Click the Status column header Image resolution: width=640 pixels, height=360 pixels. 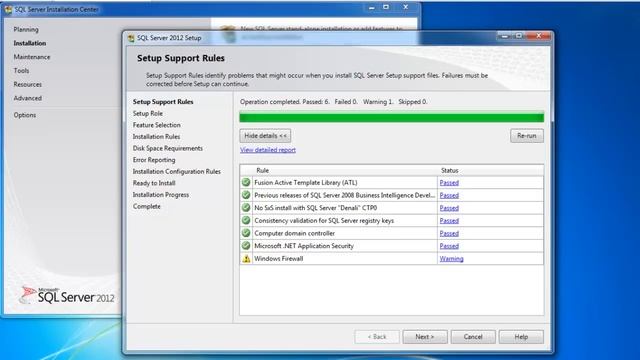(x=449, y=170)
